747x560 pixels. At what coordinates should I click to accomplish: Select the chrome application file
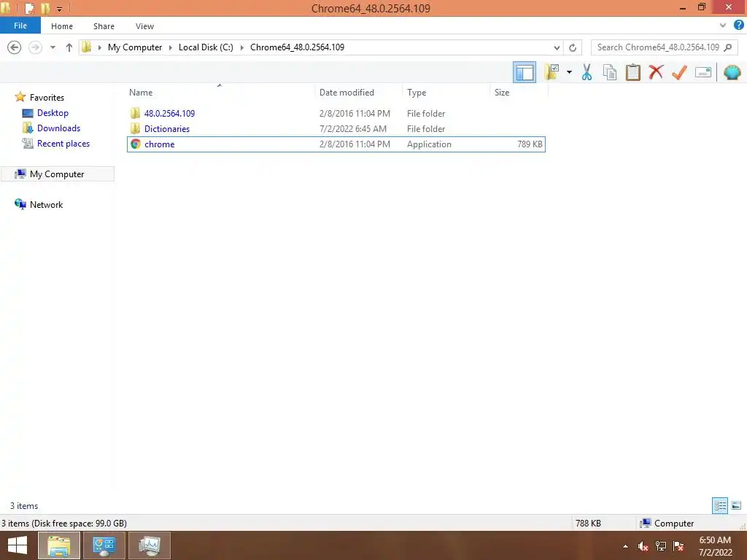coord(336,144)
